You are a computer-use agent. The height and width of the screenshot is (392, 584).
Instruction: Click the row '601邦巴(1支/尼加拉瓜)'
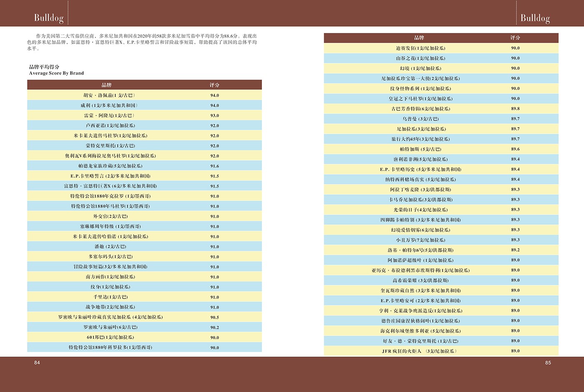144,337
